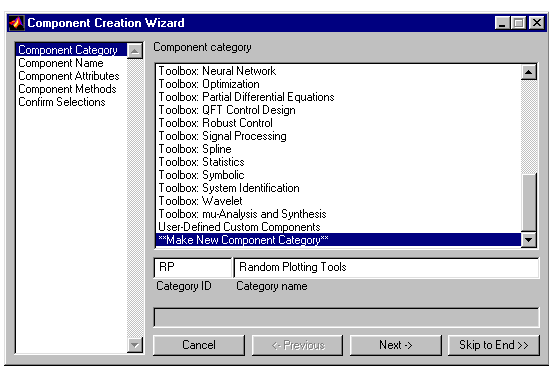Choose Confirm Selections in step list
This screenshot has height=375, width=549.
click(x=62, y=102)
